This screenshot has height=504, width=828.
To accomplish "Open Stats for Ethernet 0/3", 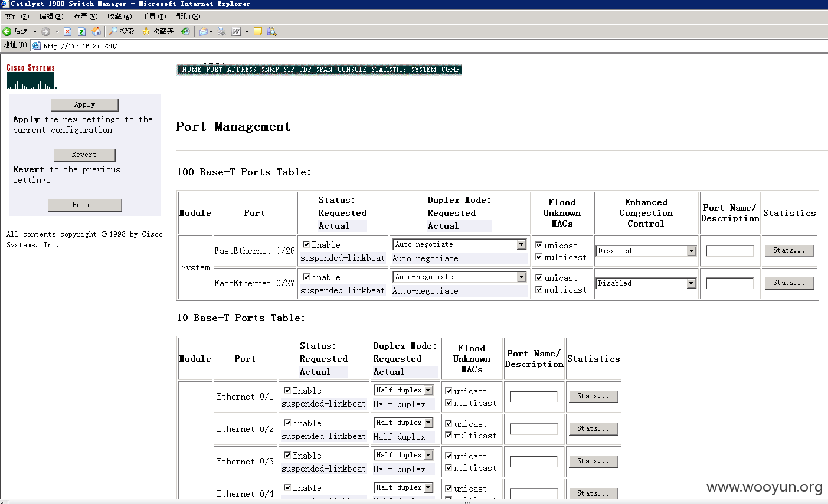I will coord(593,462).
